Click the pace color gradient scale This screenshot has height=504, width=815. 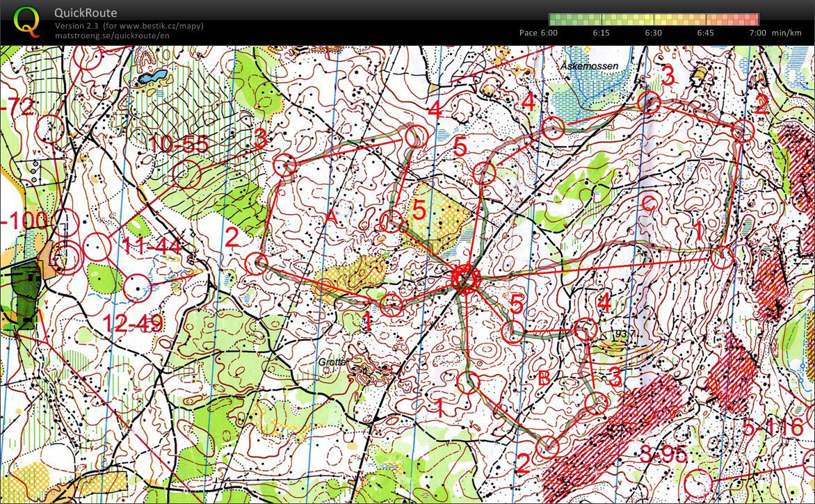(x=654, y=19)
